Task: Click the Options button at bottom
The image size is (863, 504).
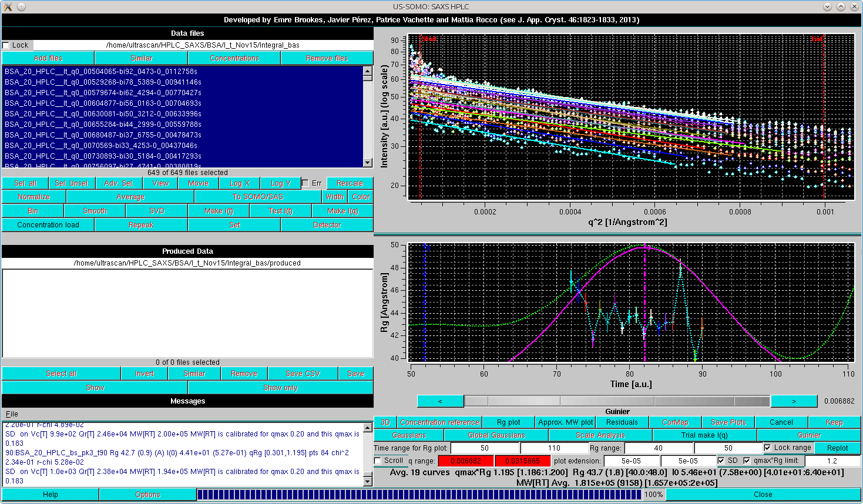Action: 147,495
